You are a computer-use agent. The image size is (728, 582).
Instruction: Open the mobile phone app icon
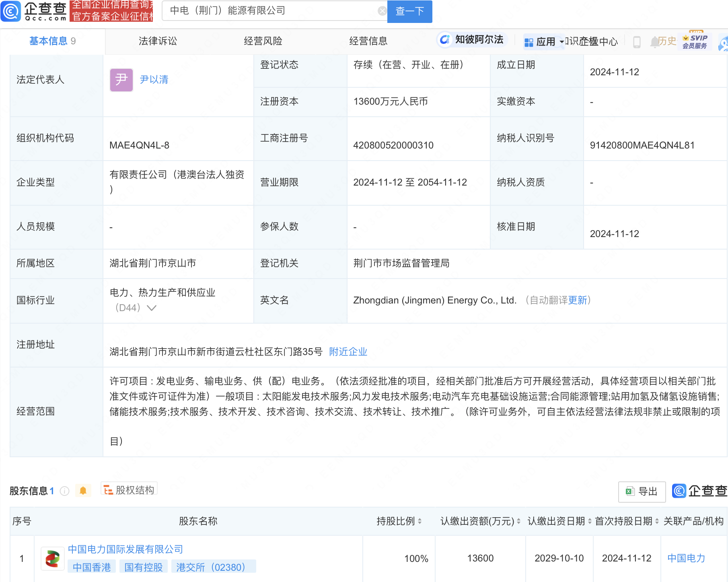[636, 42]
